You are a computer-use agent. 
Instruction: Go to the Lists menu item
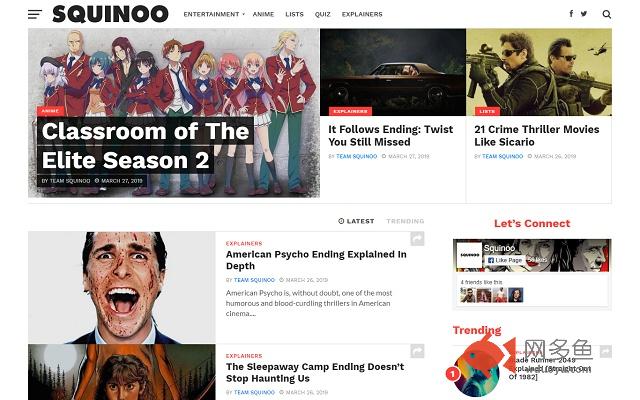coord(294,14)
